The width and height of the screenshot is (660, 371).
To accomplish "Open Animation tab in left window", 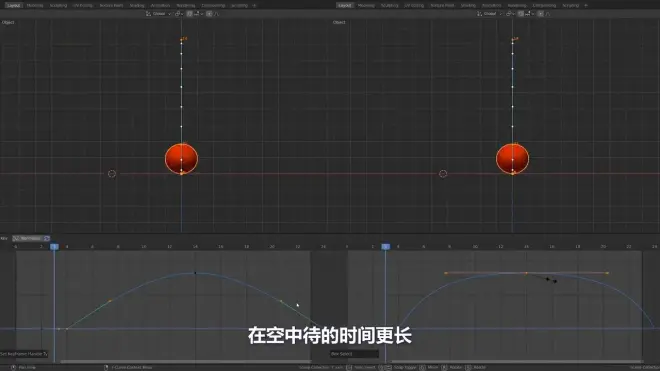I will click(160, 5).
